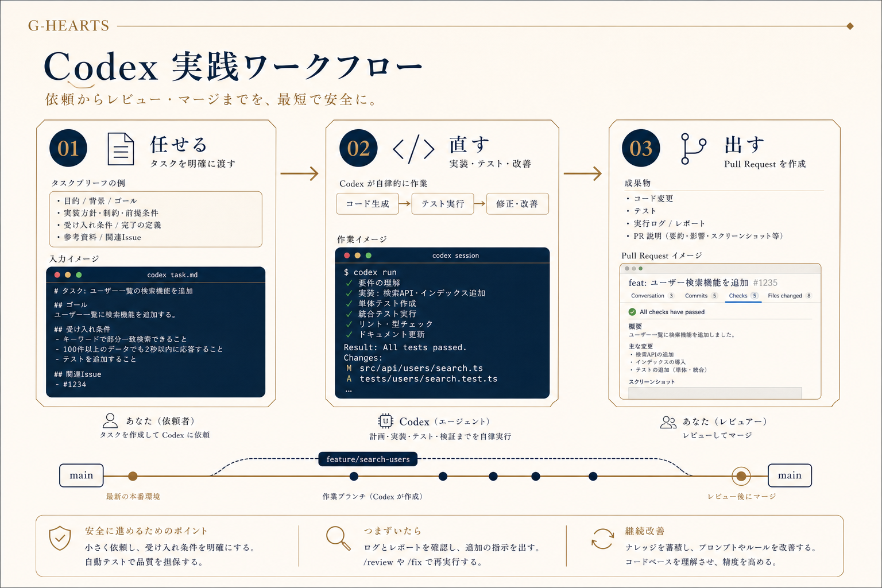Viewport: 882px width, 588px height.
Task: Click the magnifying glass icon beside つまずいたら
Action: (338, 538)
